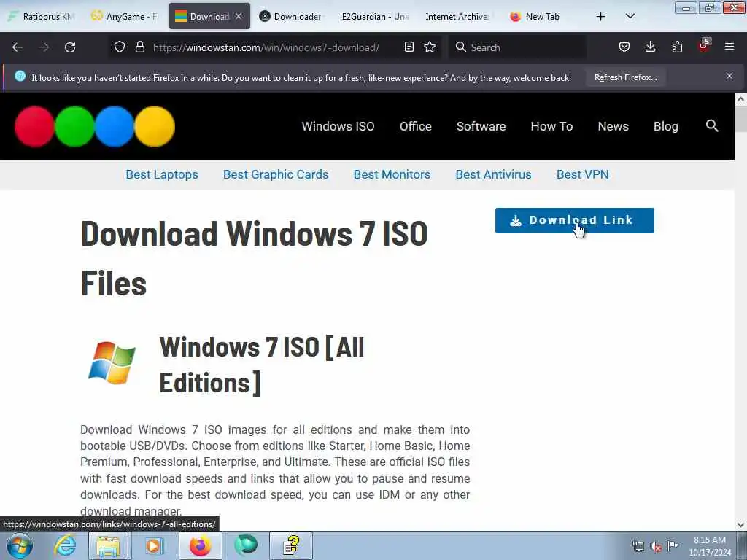
Task: Open Windows Explorer folder in taskbar
Action: pos(108,545)
